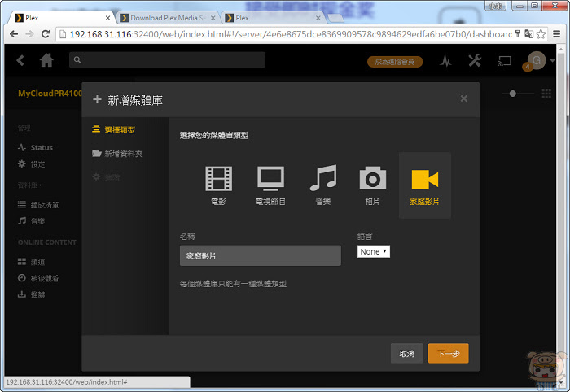
Task: Open the Chrome hamburger menu
Action: pyautogui.click(x=556, y=34)
